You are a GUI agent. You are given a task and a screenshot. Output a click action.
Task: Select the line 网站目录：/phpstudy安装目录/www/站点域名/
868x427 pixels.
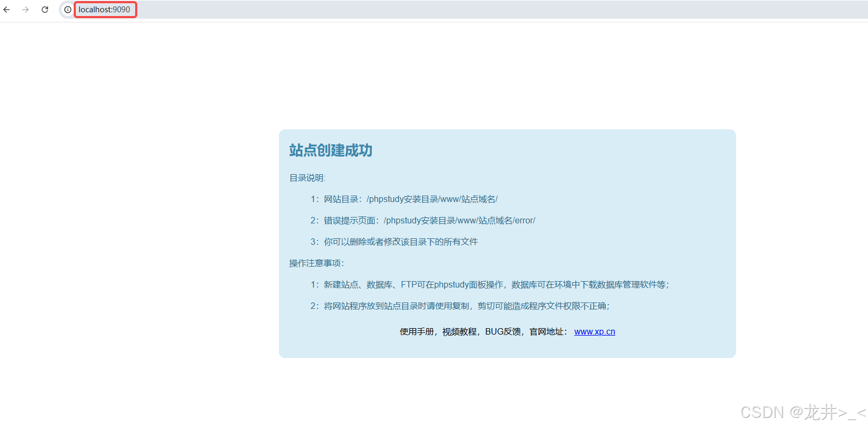click(404, 199)
